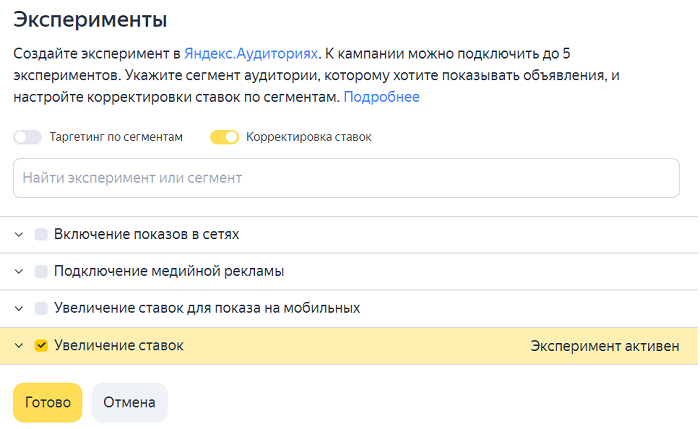Select the Увеличение ставок для показа на мобильных label
The width and height of the screenshot is (700, 429).
[207, 308]
